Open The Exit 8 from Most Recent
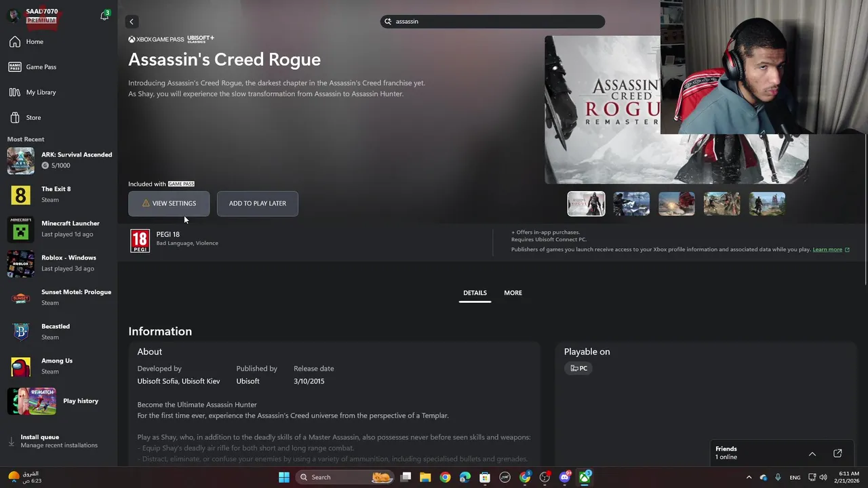Screen dimensions: 868x488 click(59, 195)
